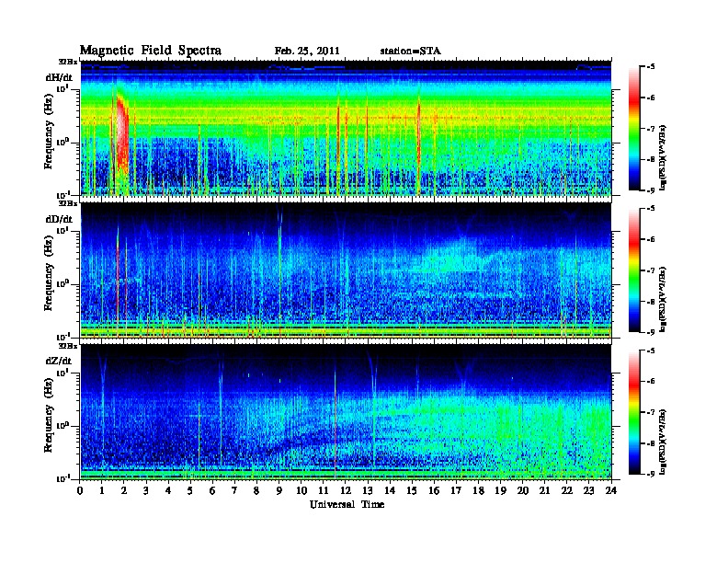Click the '11' hour tick label on time axis

324,490
